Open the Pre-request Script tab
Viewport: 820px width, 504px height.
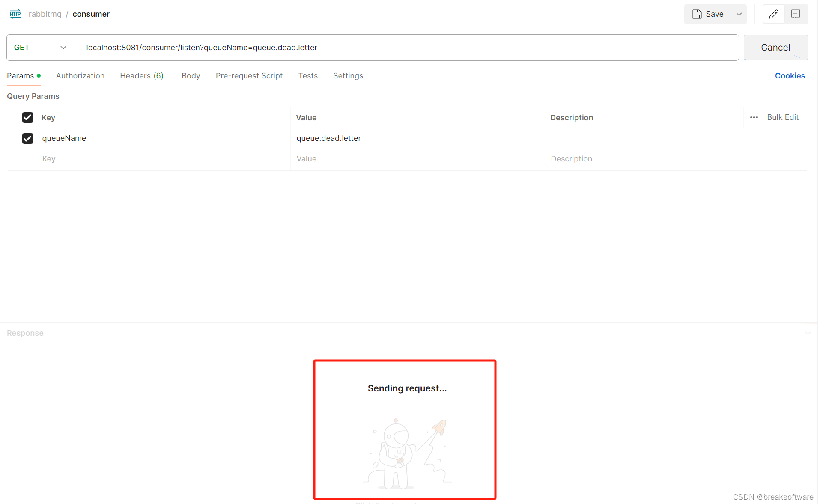tap(249, 76)
